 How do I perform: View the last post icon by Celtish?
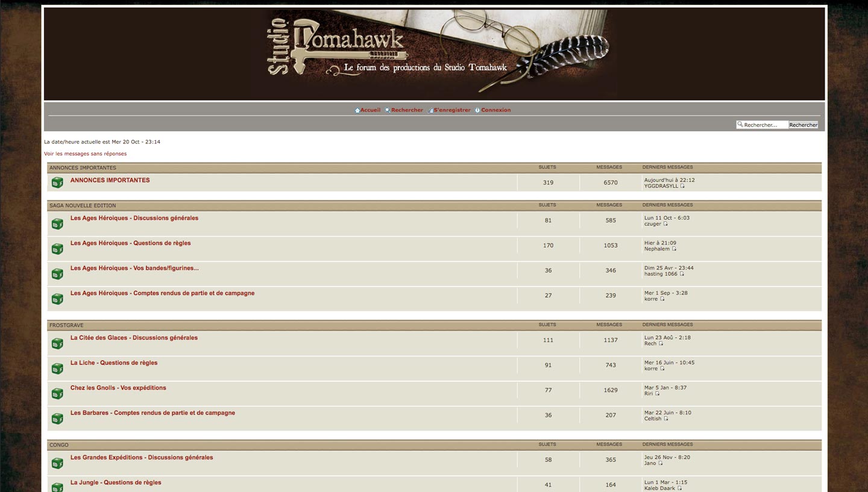pyautogui.click(x=665, y=419)
